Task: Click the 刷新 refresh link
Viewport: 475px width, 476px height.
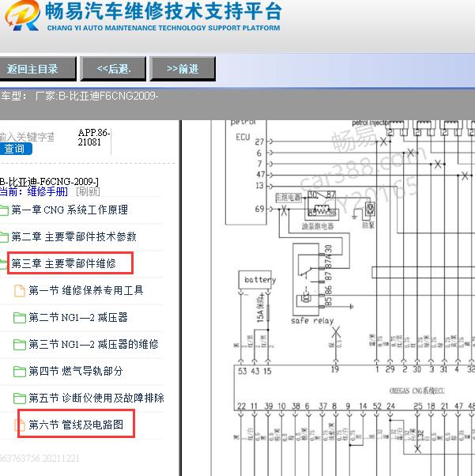Action: (88, 191)
